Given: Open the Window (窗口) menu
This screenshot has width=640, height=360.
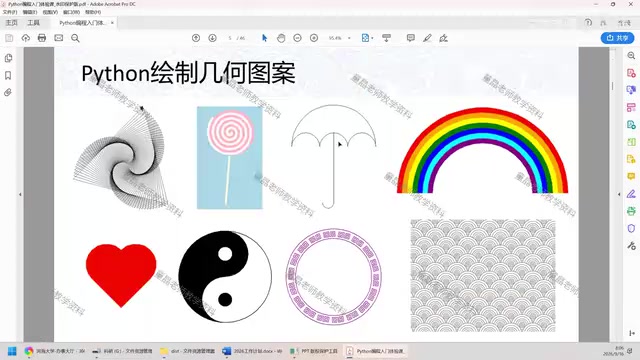Looking at the screenshot, I should [x=71, y=12].
